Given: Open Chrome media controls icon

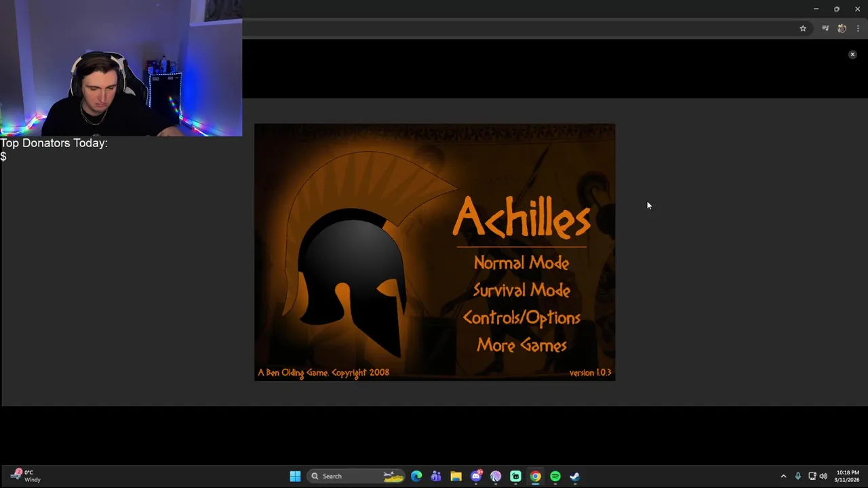Looking at the screenshot, I should tap(825, 28).
